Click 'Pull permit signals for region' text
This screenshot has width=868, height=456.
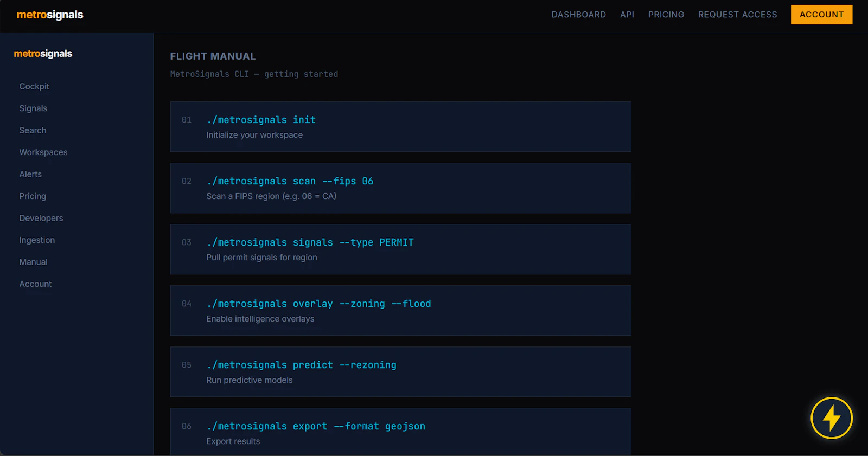pos(261,258)
